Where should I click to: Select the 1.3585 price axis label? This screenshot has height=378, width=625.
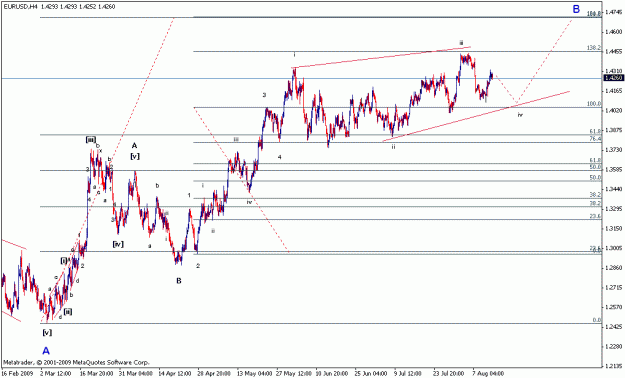tap(613, 169)
